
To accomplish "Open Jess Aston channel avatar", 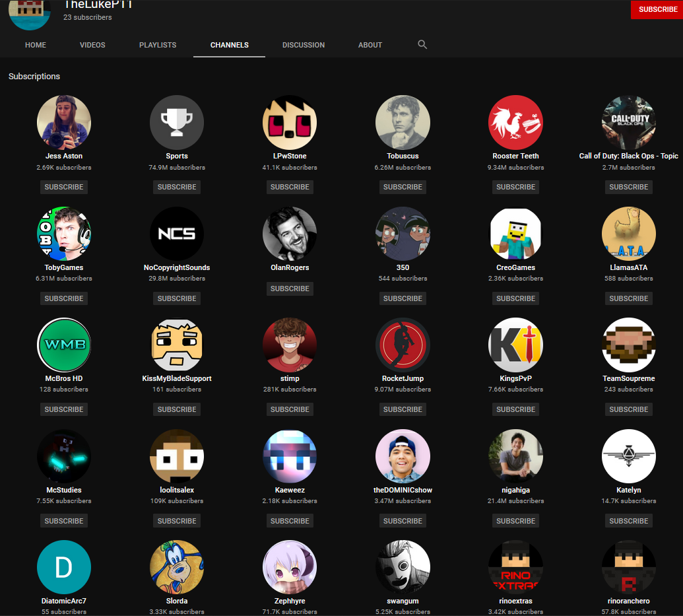I will (x=64, y=123).
